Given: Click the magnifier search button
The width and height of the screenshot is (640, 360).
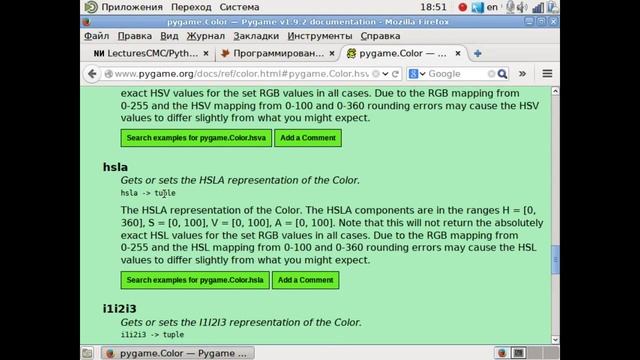Looking at the screenshot, I should click(502, 74).
